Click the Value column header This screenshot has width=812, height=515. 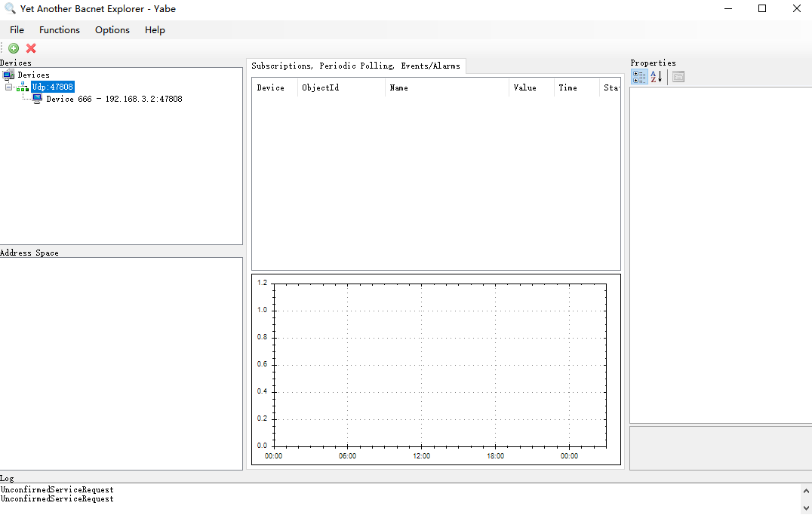tap(532, 88)
